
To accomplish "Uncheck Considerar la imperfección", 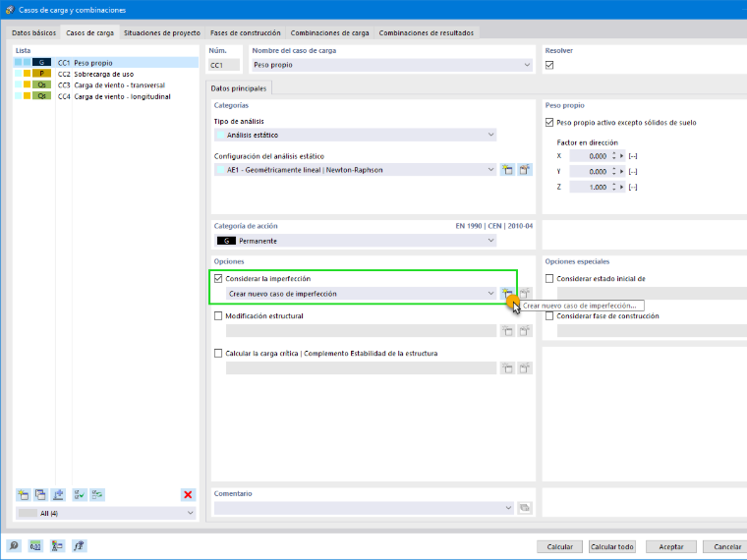I will pyautogui.click(x=218, y=279).
